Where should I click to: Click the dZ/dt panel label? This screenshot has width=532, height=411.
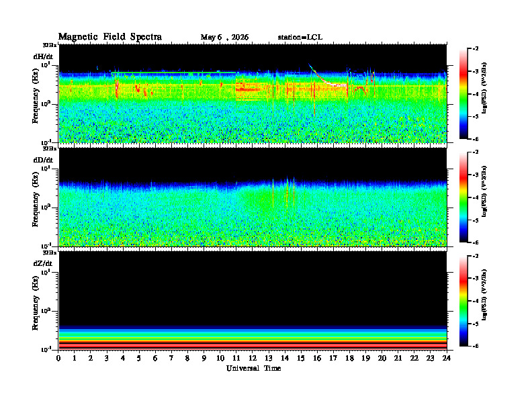43,263
